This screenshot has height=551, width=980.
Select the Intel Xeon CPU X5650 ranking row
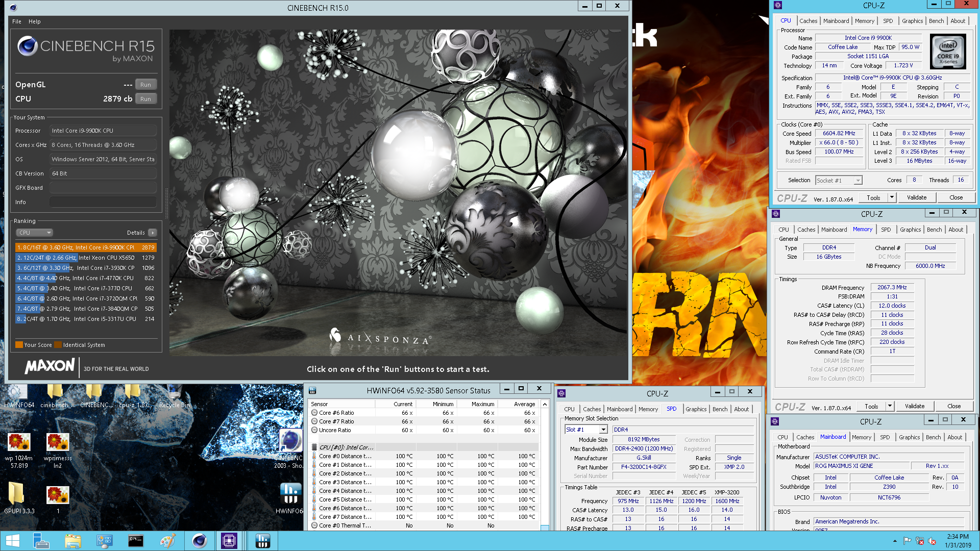pyautogui.click(x=86, y=258)
